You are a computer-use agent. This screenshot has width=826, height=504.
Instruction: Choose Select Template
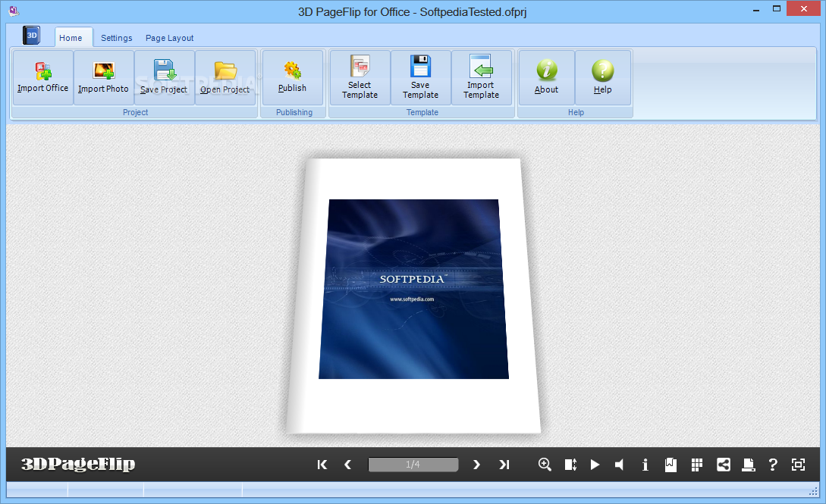[360, 78]
